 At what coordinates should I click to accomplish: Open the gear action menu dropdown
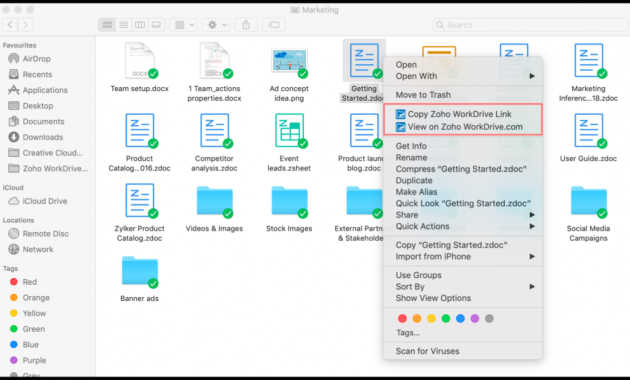coord(217,25)
